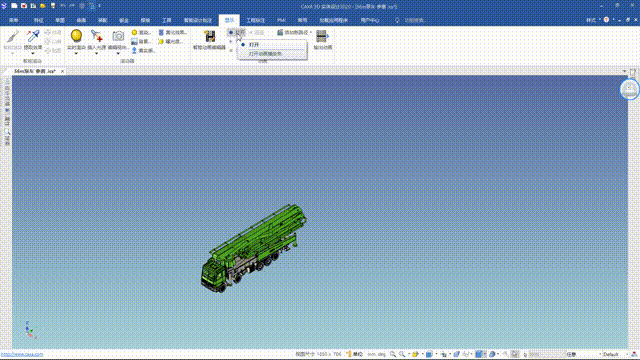
Task: Click the magnifier zoom icon in status bar
Action: coord(393,354)
